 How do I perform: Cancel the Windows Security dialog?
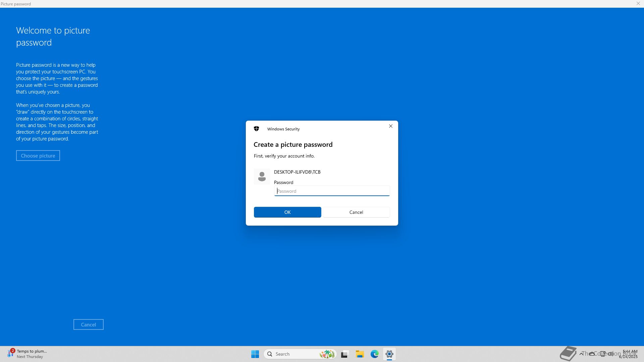tap(356, 212)
